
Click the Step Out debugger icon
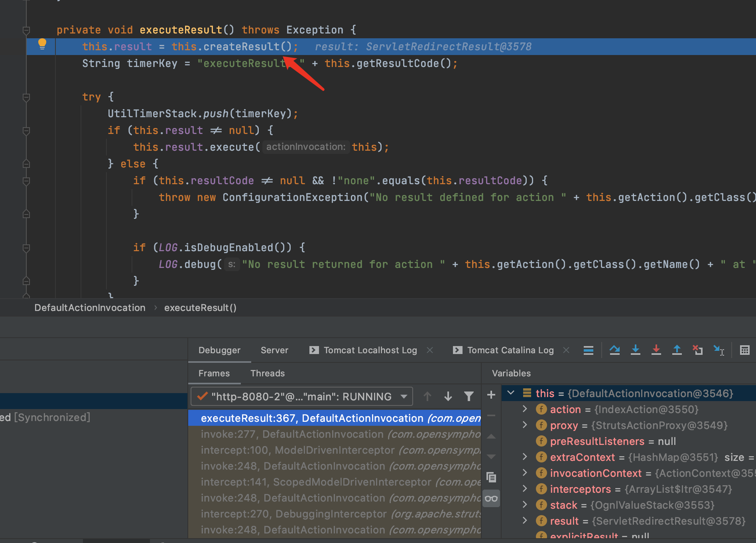(x=677, y=350)
